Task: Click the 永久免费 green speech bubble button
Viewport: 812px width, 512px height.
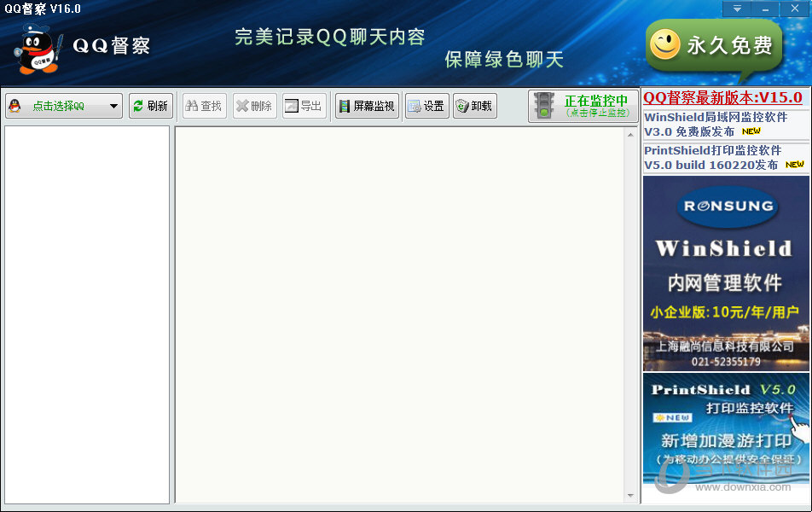Action: coord(714,45)
